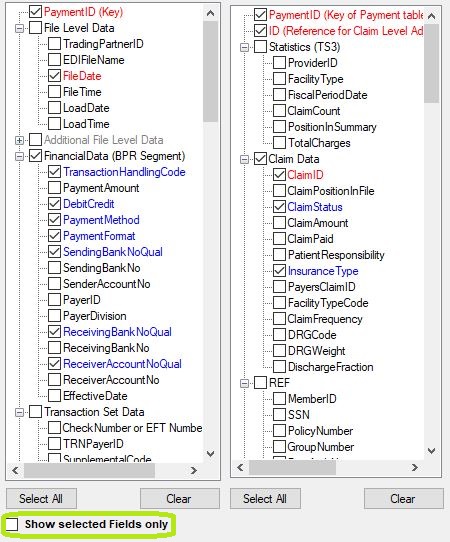
Task: Collapse the File Level Data node
Action: pyautogui.click(x=20, y=28)
